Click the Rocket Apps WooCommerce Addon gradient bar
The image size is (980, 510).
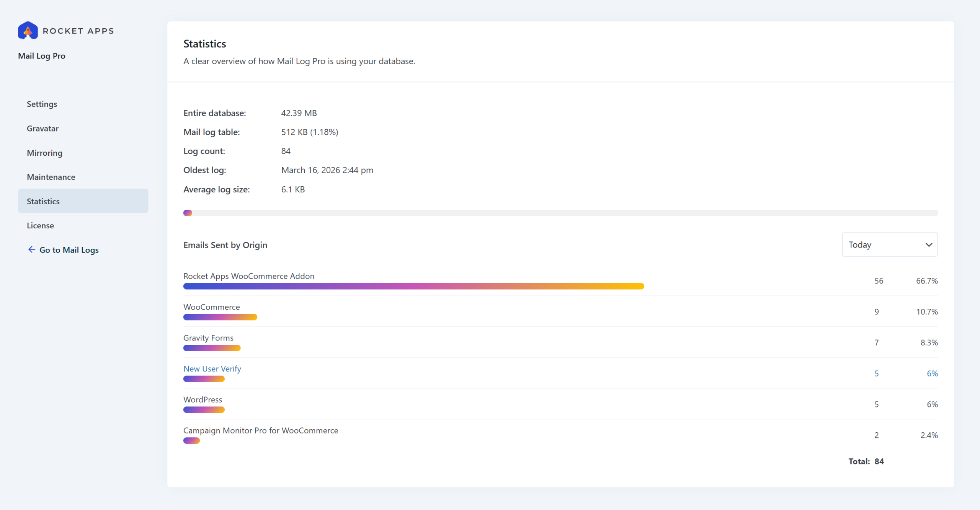pos(413,286)
